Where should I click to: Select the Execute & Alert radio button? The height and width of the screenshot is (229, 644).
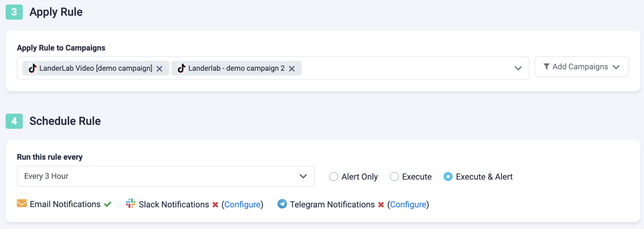coord(448,177)
